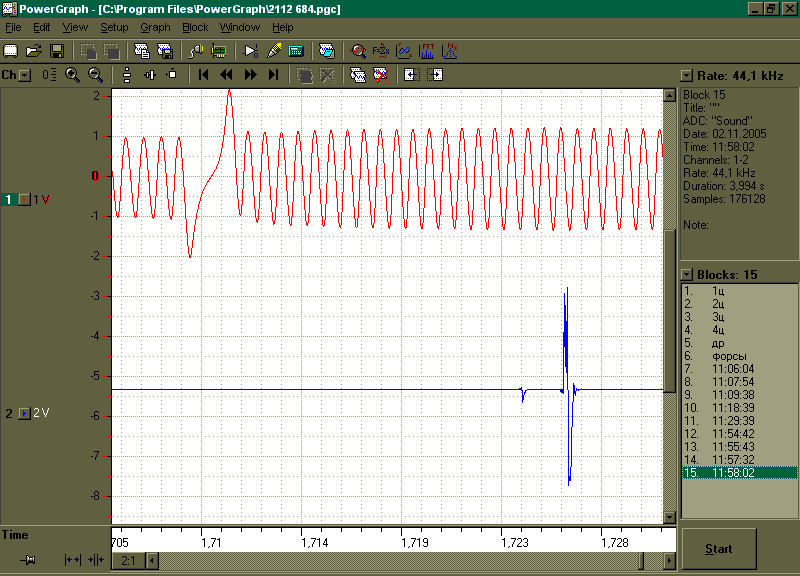Viewport: 800px width, 576px height.
Task: Select block 15 recorded at 11:58:02
Action: pyautogui.click(x=740, y=473)
